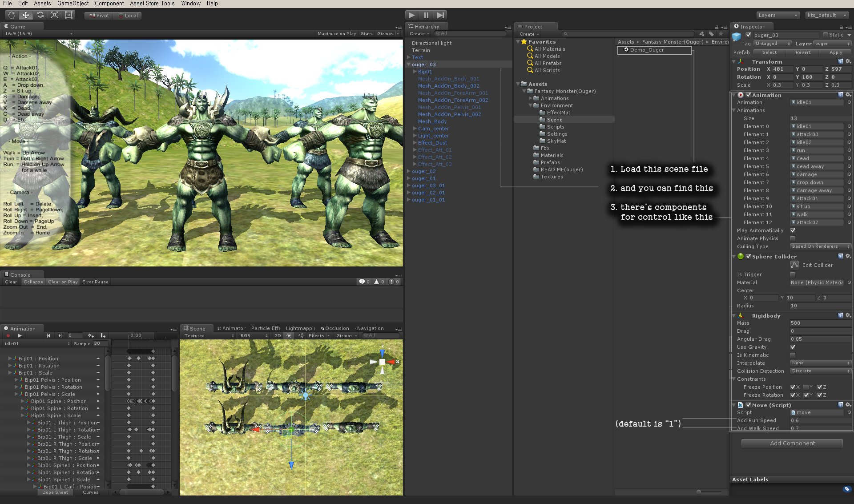Toggle Play Automatically checkbox

(x=793, y=230)
